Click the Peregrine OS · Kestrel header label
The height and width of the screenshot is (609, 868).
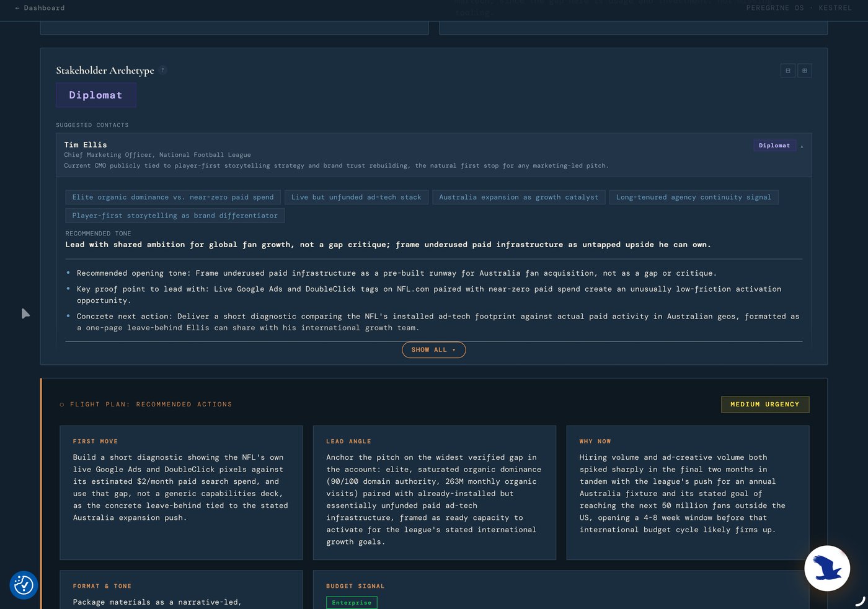799,8
